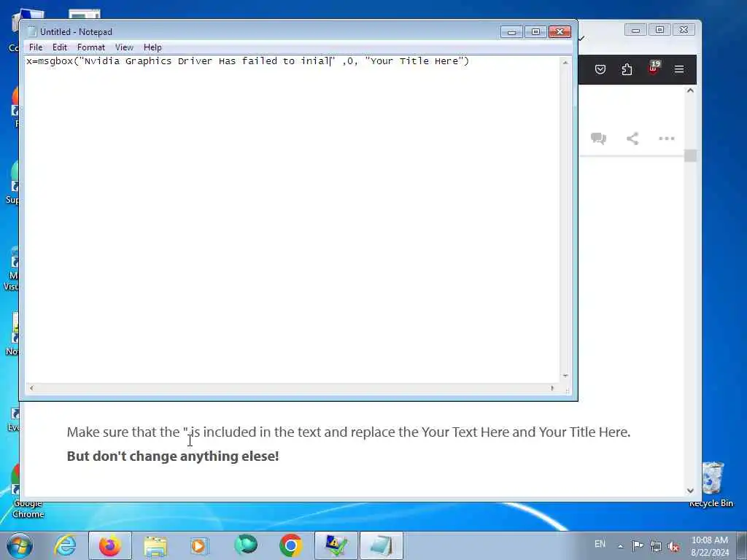Open the Firefox hamburger menu
Screen dimensions: 747x560
[x=679, y=69]
